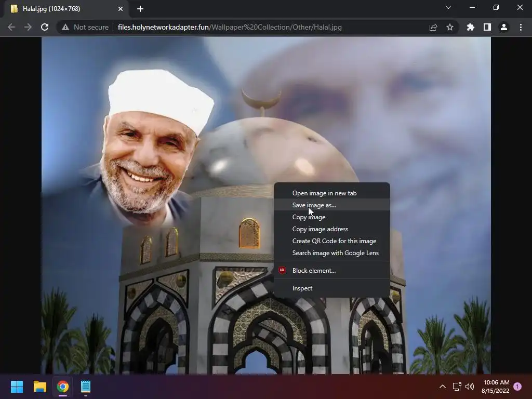Open the Notepad taskbar icon
The width and height of the screenshot is (532, 399).
click(86, 387)
